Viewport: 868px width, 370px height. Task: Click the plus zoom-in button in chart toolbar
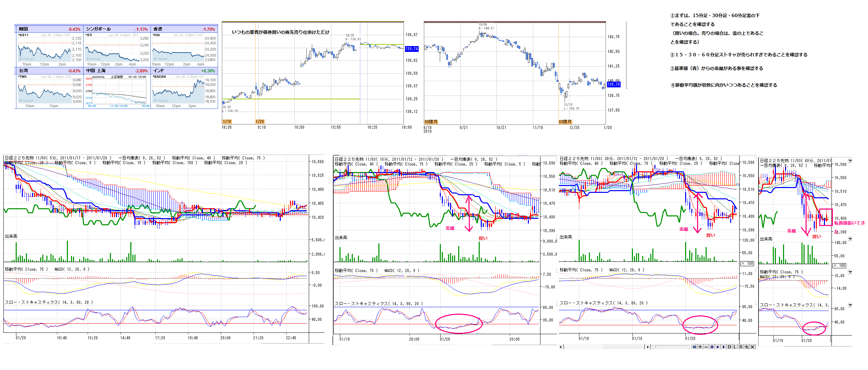pos(700,347)
